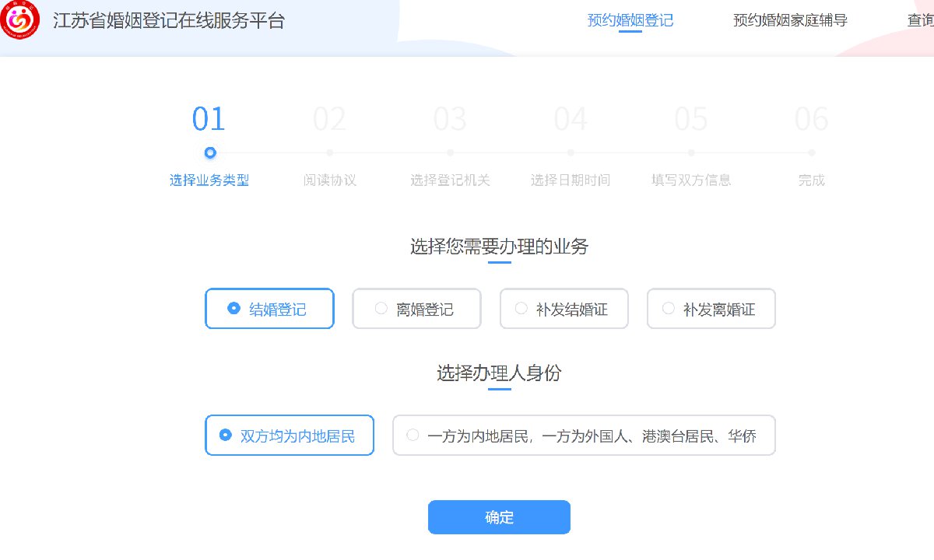The width and height of the screenshot is (934, 560).
Task: Click step 01 progress dot
Action: (x=209, y=152)
